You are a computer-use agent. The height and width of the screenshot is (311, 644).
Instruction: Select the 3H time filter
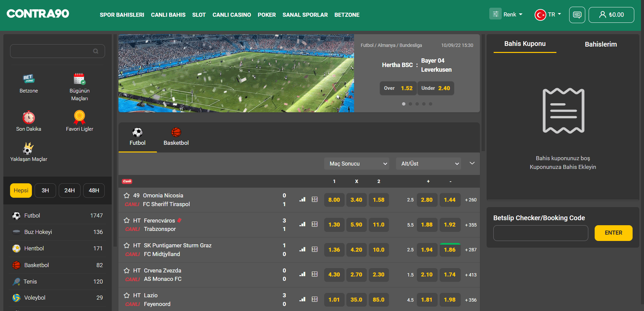45,190
